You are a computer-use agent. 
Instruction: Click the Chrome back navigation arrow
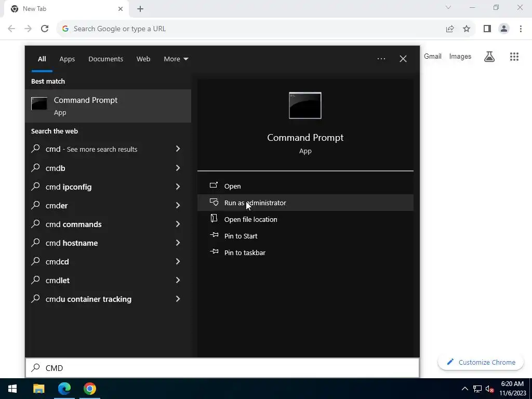11,29
